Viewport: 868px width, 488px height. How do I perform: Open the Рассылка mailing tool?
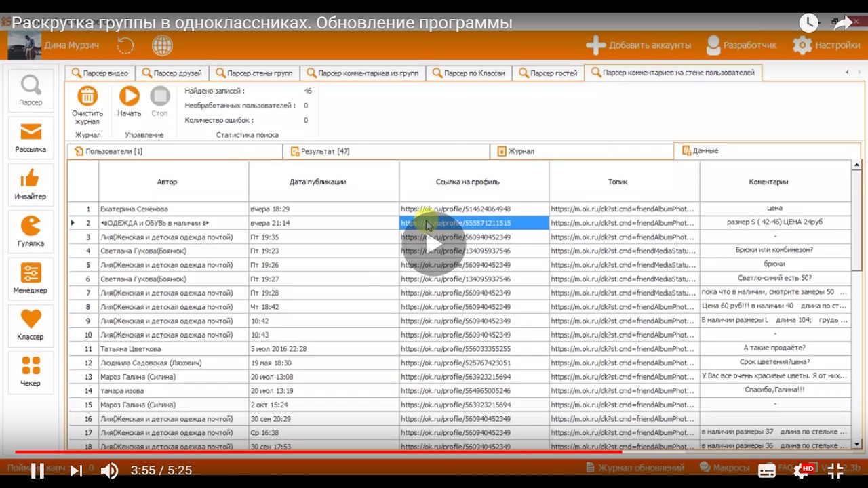(x=31, y=136)
